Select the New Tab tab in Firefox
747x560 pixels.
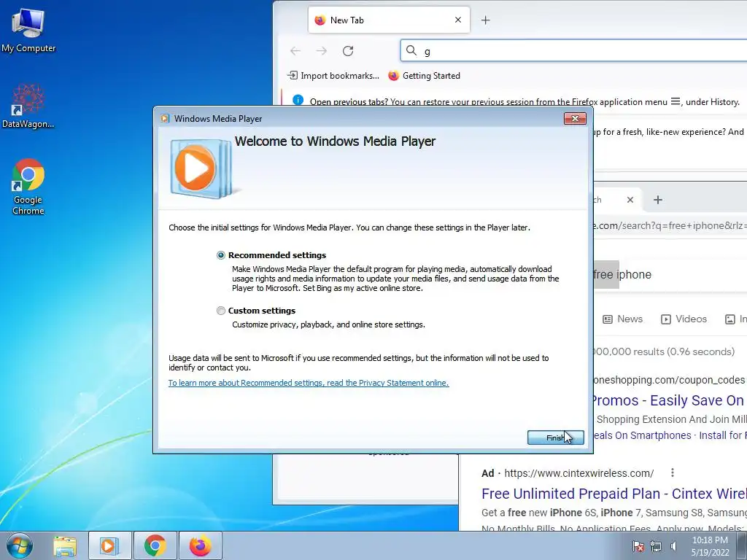pyautogui.click(x=389, y=20)
